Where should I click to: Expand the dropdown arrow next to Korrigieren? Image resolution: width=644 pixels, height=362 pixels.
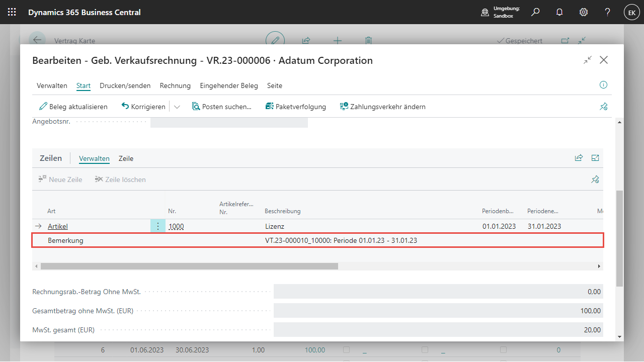coord(177,107)
